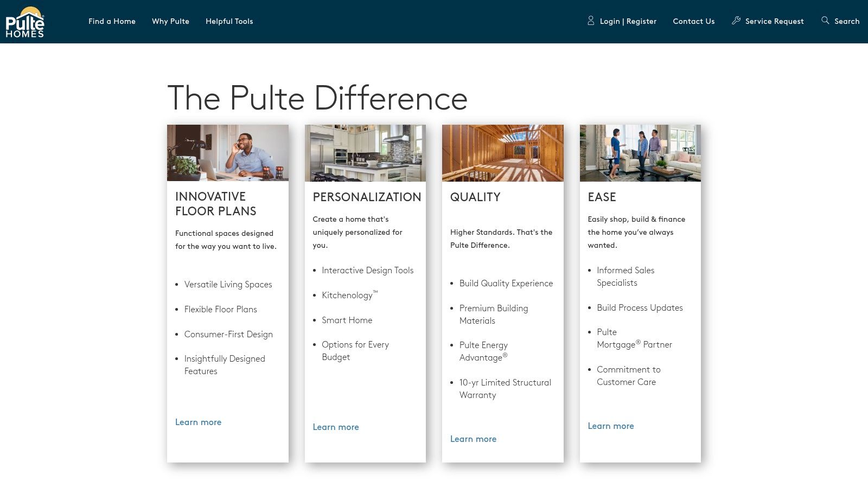868x488 pixels.
Task: Open the Contact Us page
Action: (x=694, y=21)
